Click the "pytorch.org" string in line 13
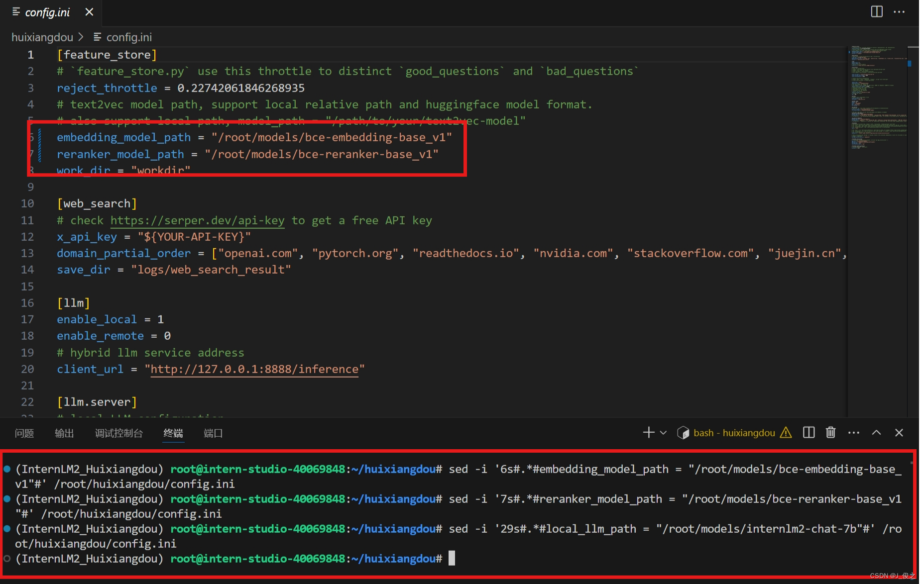 click(x=355, y=253)
